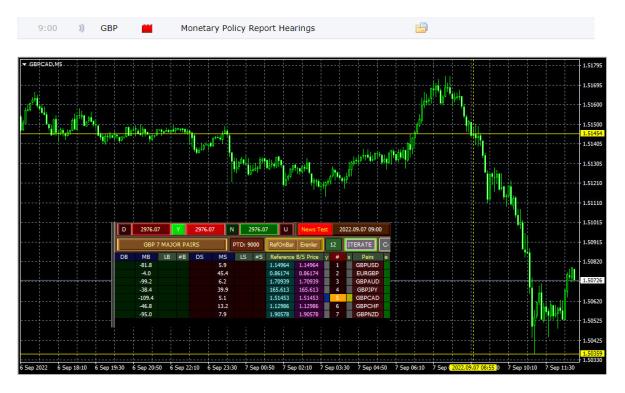Image resolution: width=625 pixels, height=393 pixels.
Task: Click the yellow 2022.09.07 08:55 time marker
Action: point(473,367)
